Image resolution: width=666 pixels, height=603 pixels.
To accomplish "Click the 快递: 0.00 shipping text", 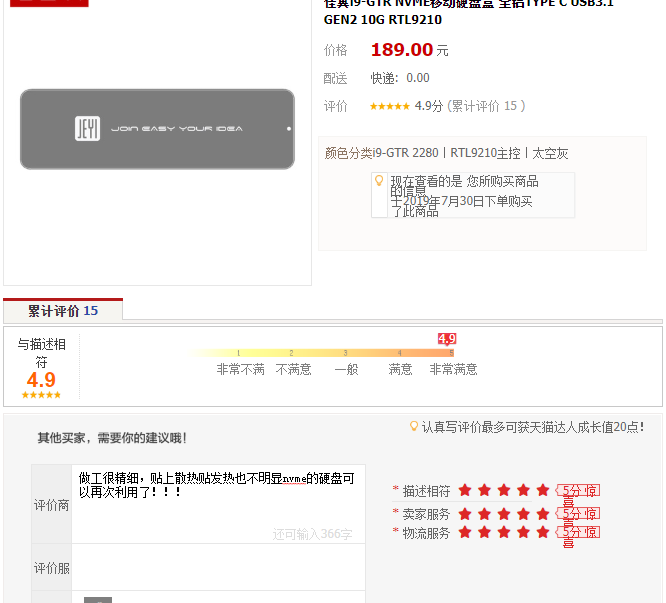I will [x=400, y=78].
